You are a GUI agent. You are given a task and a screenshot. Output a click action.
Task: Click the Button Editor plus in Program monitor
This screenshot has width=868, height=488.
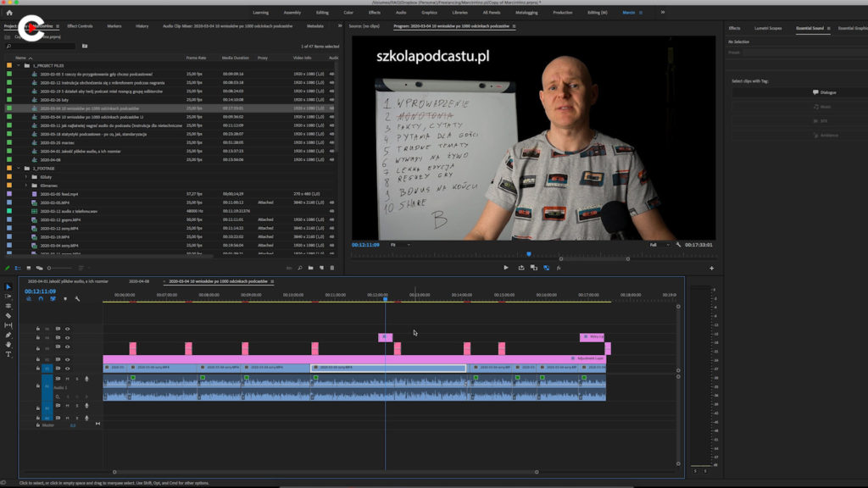pos(711,268)
